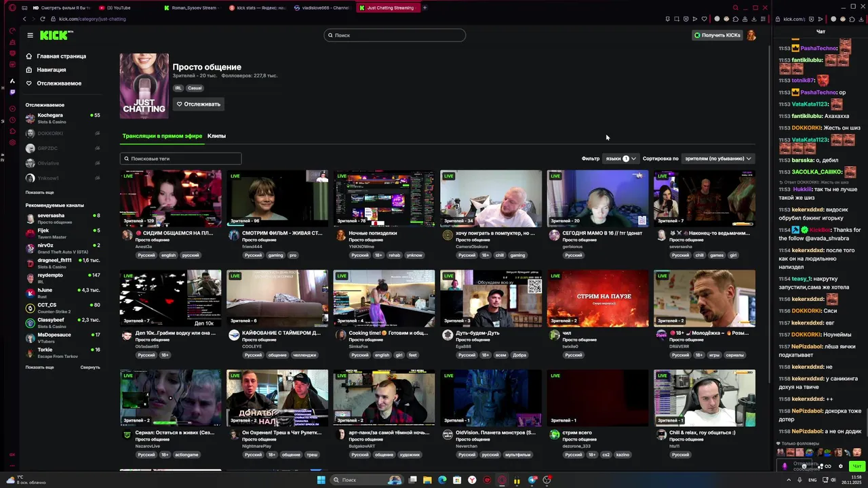The width and height of the screenshot is (868, 488).
Task: Open recommended channel Classybeef
Action: click(x=62, y=323)
